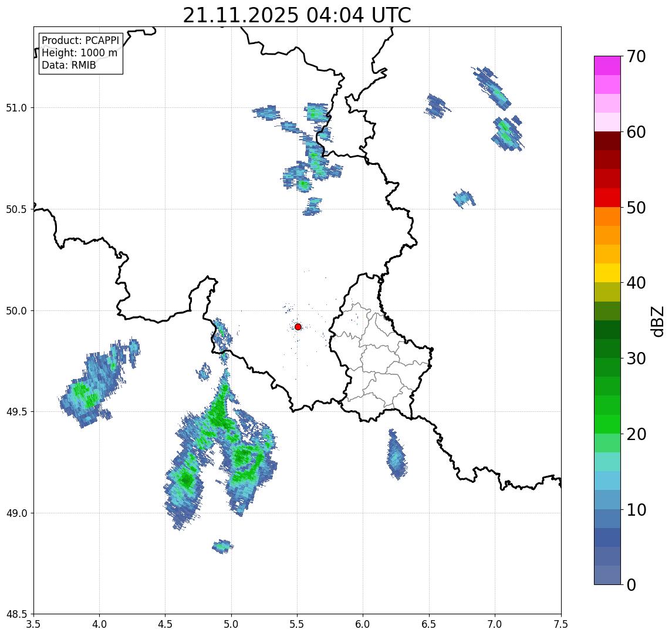Click the colorbar tick label 40
The image size is (672, 636).
636,283
